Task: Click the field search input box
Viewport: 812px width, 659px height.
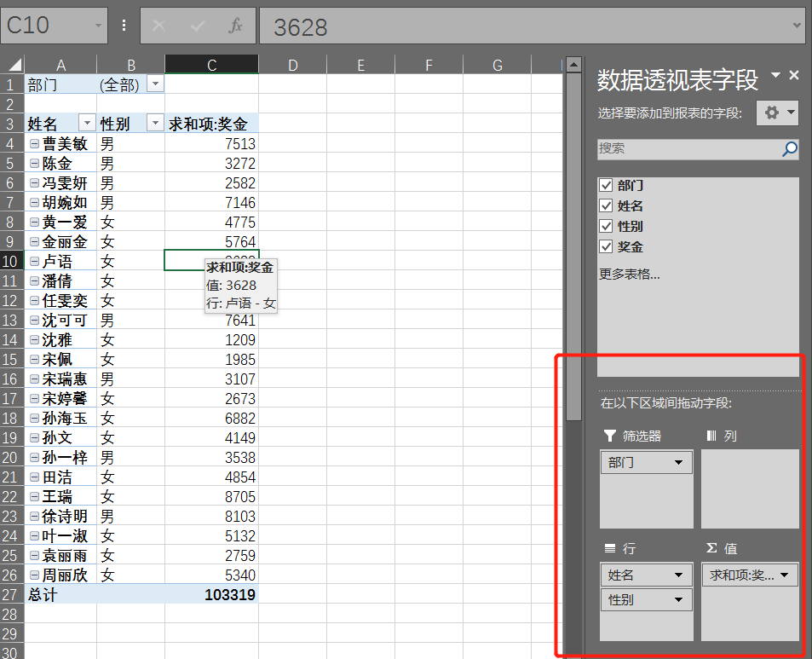Action: pos(687,149)
